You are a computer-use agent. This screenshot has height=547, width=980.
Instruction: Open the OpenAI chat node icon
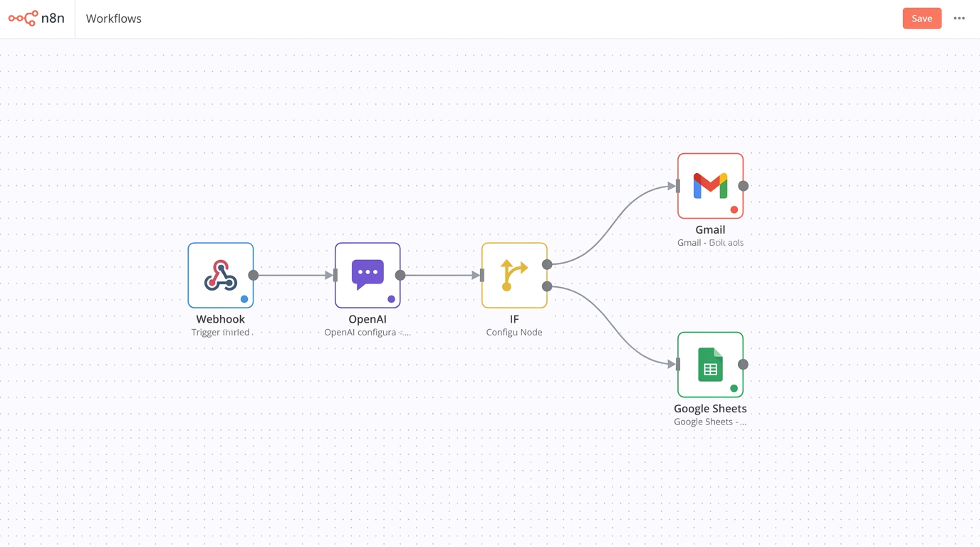pos(367,275)
